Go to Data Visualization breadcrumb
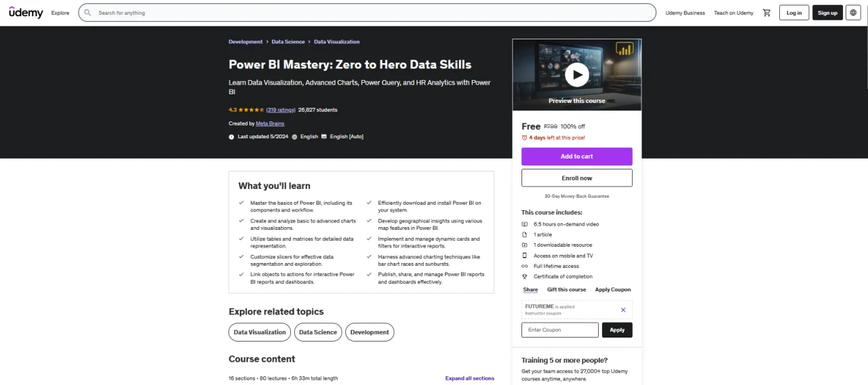Screen dimensions: 868x385 click(336, 42)
